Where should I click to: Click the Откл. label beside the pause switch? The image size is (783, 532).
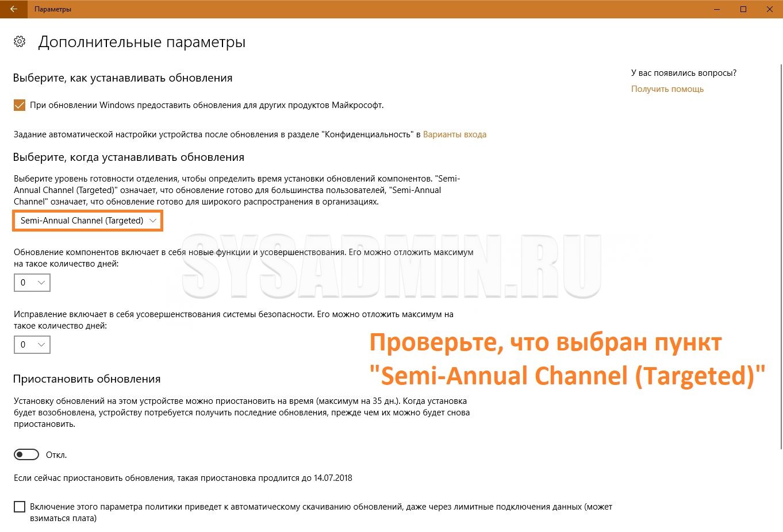pyautogui.click(x=56, y=455)
